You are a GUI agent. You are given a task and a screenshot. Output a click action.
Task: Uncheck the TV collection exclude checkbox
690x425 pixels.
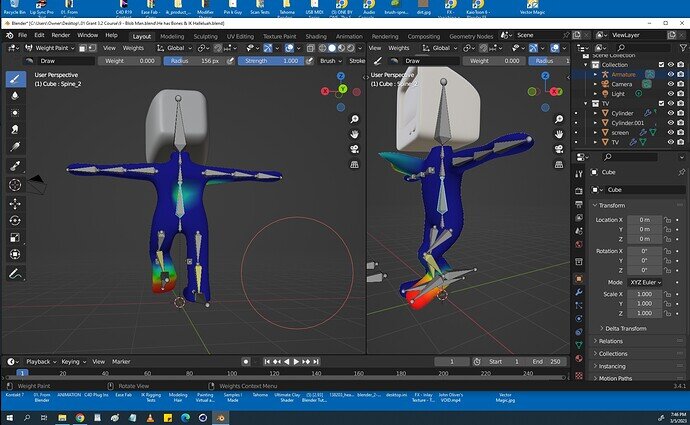[661, 103]
